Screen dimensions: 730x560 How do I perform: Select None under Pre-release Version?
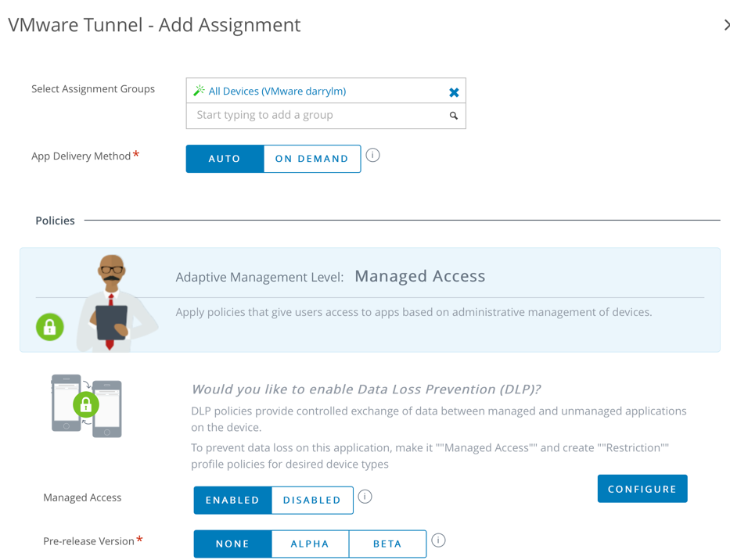(x=232, y=543)
